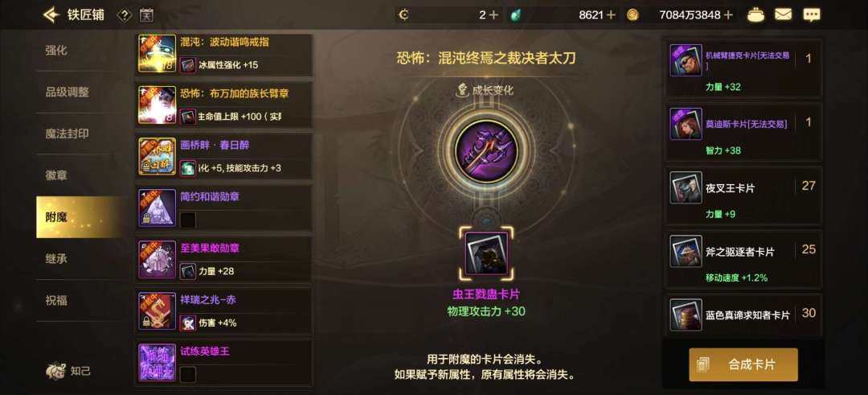This screenshot has width=868, height=395.
Task: Open the question mark help icon
Action: click(125, 15)
